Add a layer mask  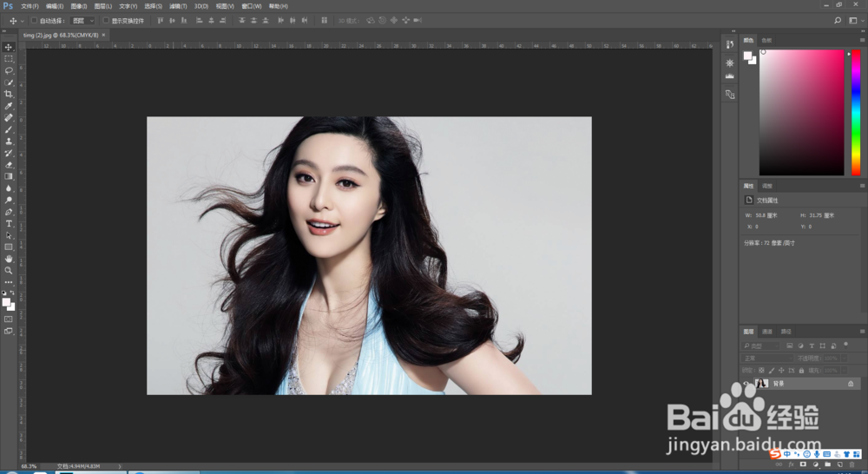pos(803,464)
